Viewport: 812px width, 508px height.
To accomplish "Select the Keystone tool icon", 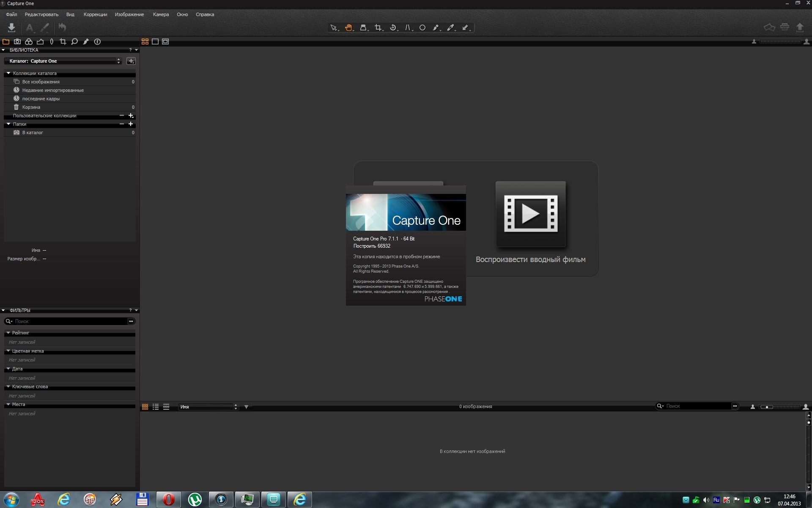I will [408, 28].
